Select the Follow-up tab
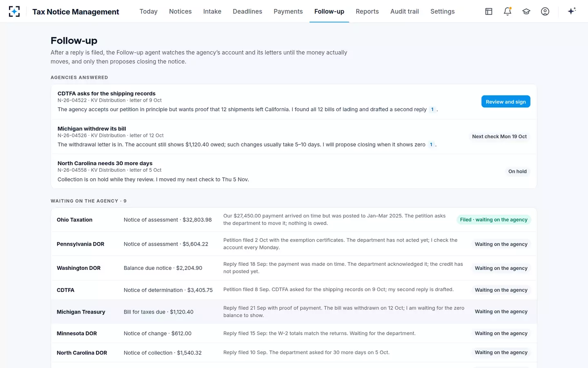This screenshot has width=588, height=368. (x=329, y=11)
